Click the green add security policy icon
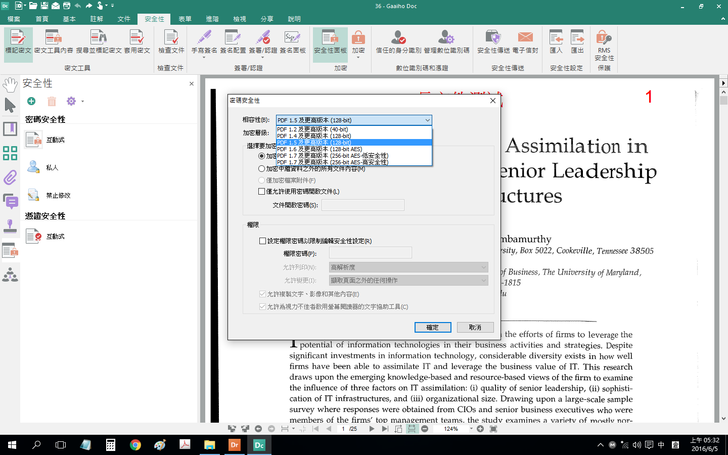Image resolution: width=728 pixels, height=455 pixels. point(31,101)
